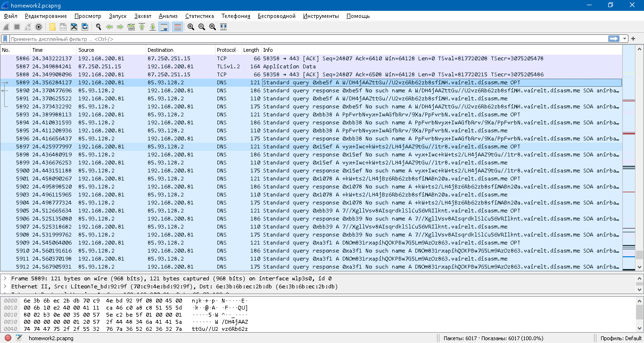Open Capture options gear icon

point(39,27)
